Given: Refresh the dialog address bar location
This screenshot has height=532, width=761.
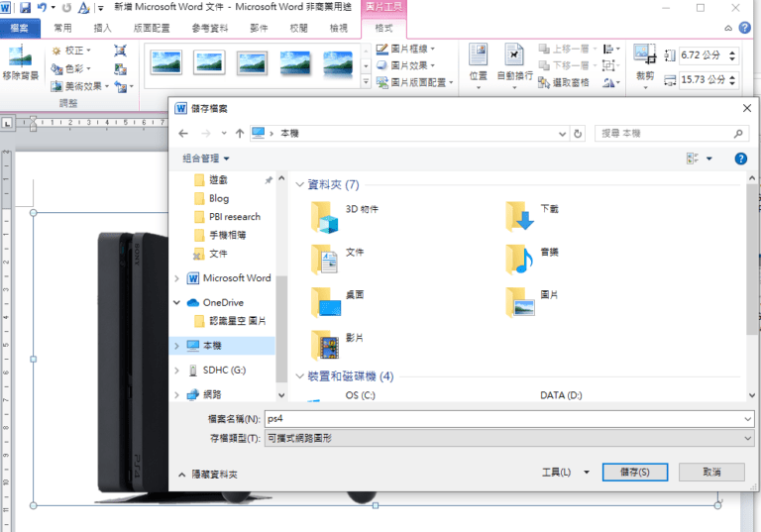Looking at the screenshot, I should tap(578, 134).
